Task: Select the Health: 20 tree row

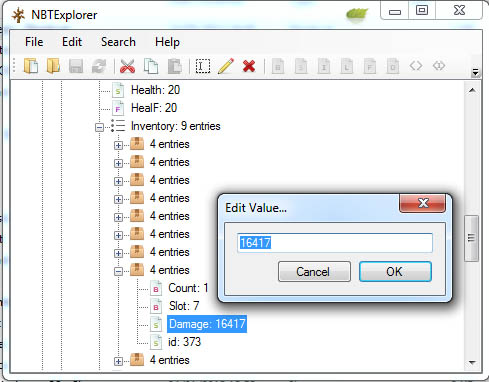Action: (x=155, y=90)
